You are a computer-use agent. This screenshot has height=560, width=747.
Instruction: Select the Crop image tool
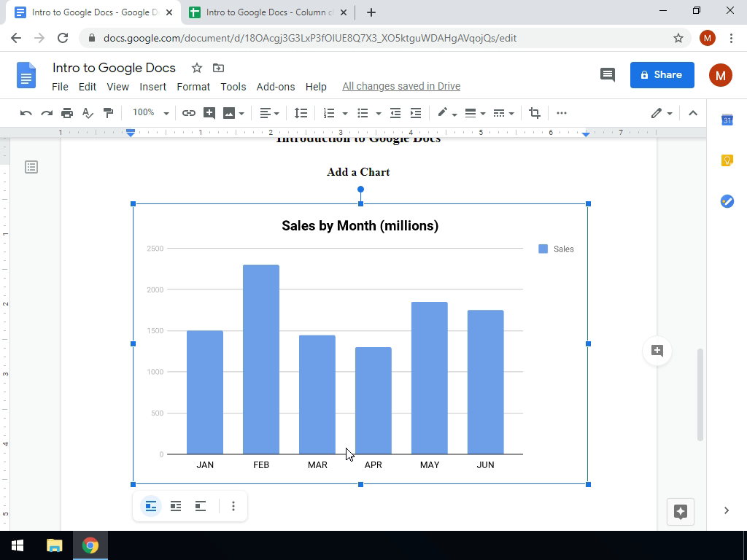[535, 113]
